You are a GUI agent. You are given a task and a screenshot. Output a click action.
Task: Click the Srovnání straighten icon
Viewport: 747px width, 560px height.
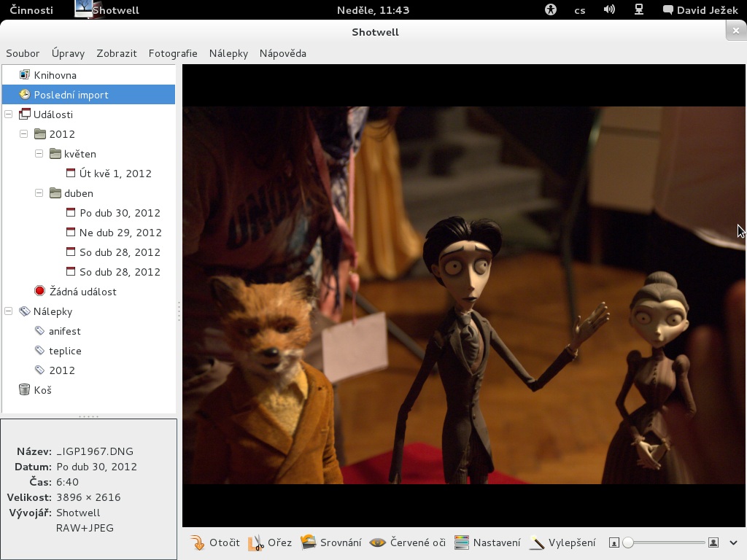pyautogui.click(x=309, y=542)
